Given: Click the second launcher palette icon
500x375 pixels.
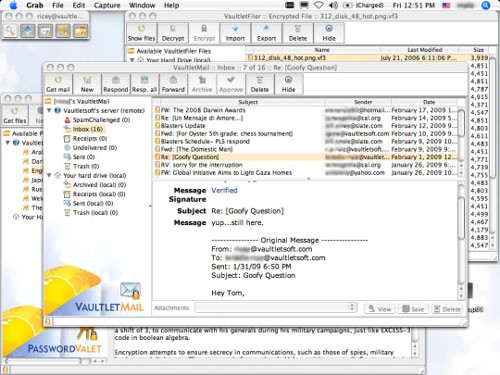Looking at the screenshot, I should [28, 31].
